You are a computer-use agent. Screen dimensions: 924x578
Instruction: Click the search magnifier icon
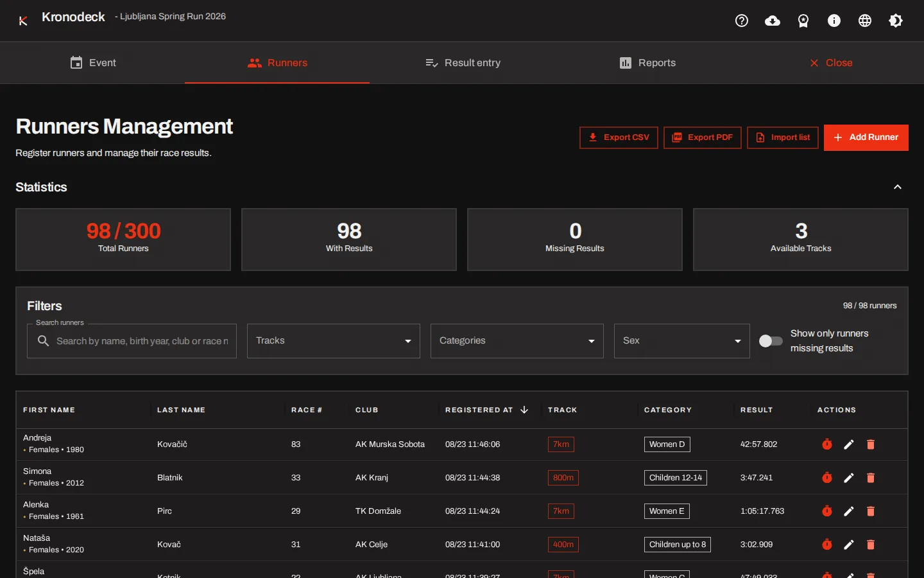click(x=43, y=341)
